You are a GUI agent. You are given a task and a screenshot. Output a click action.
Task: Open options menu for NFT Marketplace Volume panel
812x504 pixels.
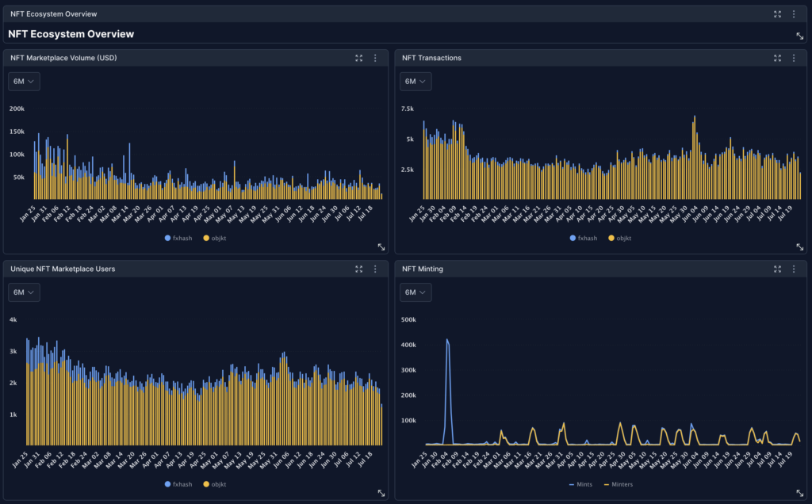[375, 58]
